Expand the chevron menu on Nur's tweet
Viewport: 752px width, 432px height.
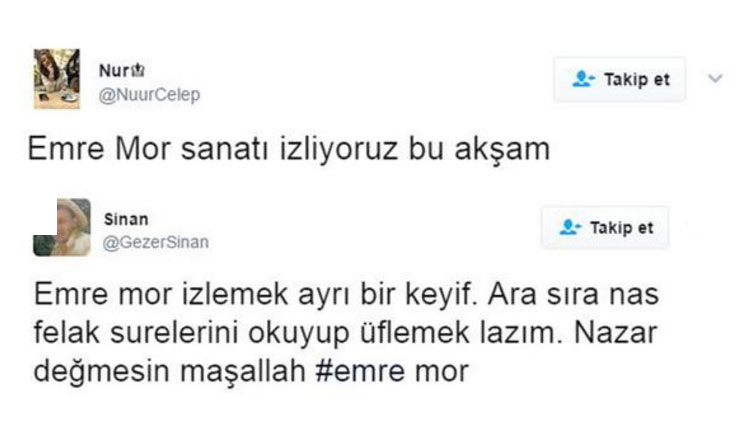715,78
